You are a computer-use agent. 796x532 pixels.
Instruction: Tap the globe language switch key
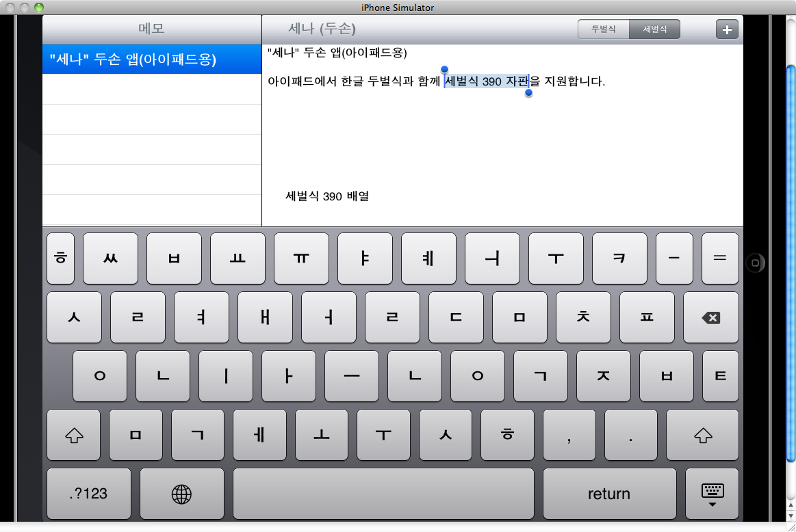(x=181, y=494)
